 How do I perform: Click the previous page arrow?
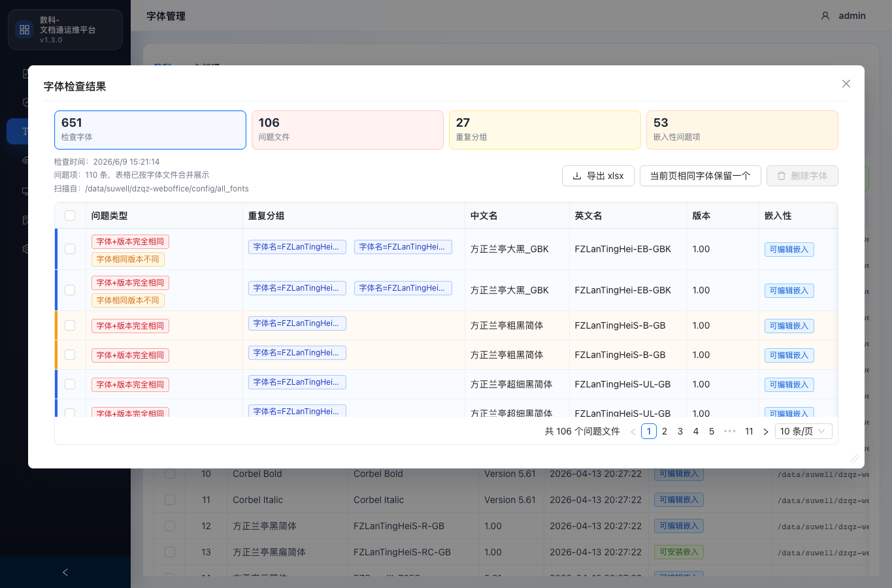pyautogui.click(x=633, y=431)
